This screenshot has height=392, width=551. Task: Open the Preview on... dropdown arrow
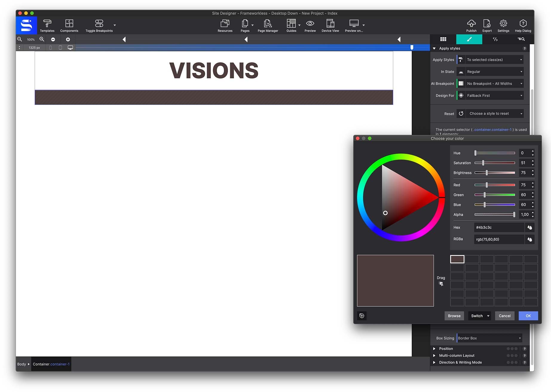pyautogui.click(x=364, y=25)
